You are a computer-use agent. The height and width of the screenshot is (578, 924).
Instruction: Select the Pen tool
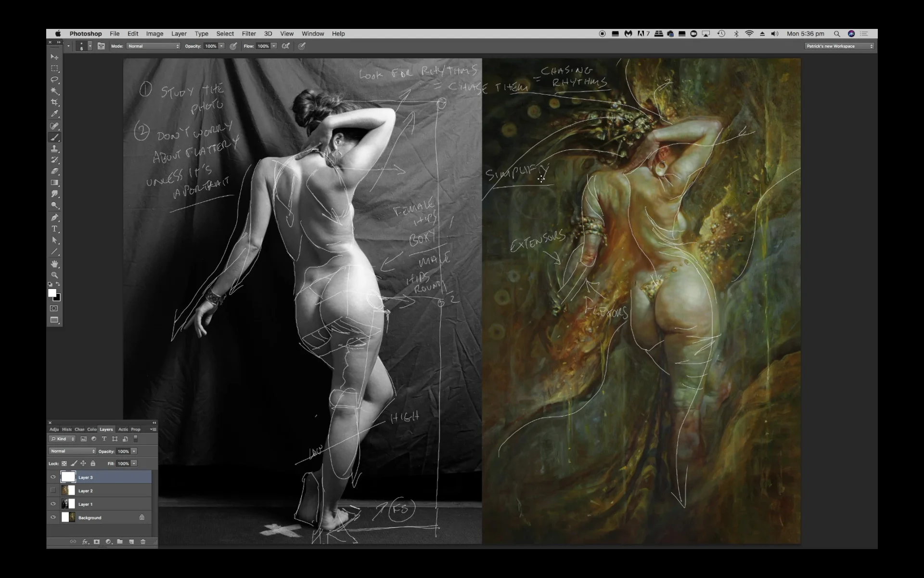point(54,217)
